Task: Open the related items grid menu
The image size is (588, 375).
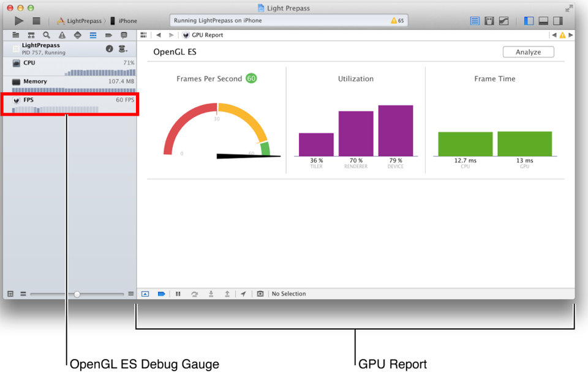Action: (x=143, y=35)
